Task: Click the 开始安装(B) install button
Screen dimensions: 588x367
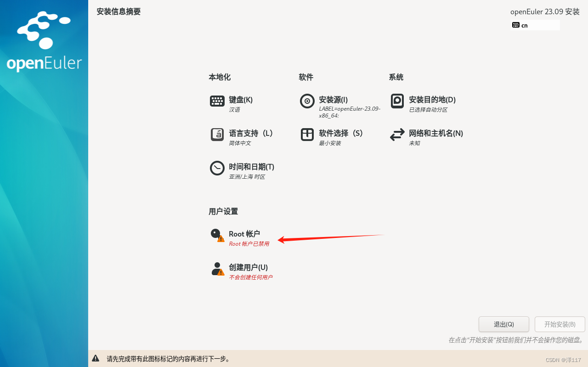Action: [x=560, y=324]
